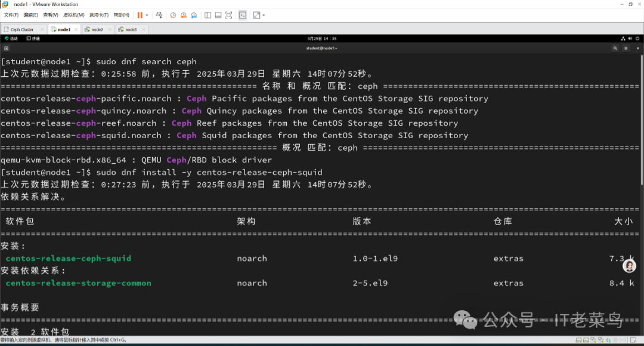The width and height of the screenshot is (644, 346).
Task: Open the 编辑(E) menu
Action: pos(31,15)
